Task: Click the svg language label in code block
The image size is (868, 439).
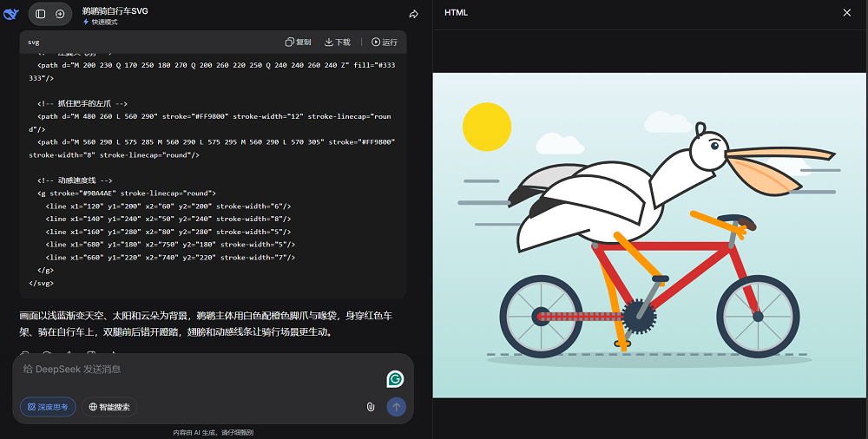Action: tap(33, 42)
